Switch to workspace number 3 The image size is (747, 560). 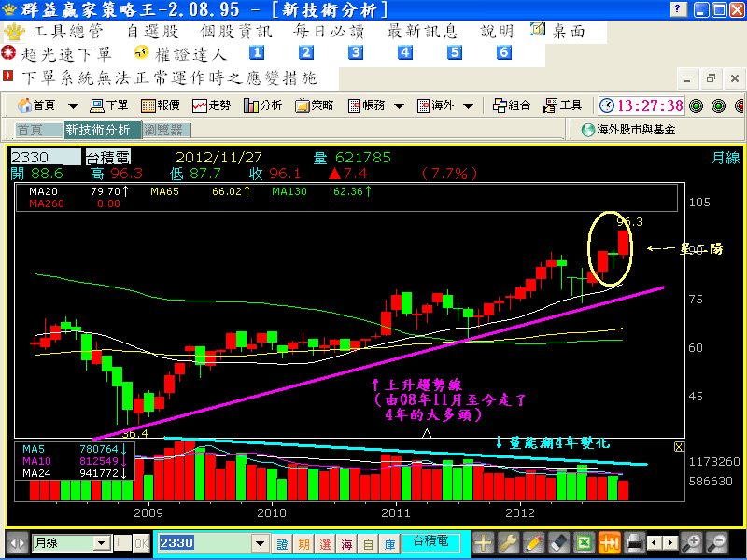(356, 52)
